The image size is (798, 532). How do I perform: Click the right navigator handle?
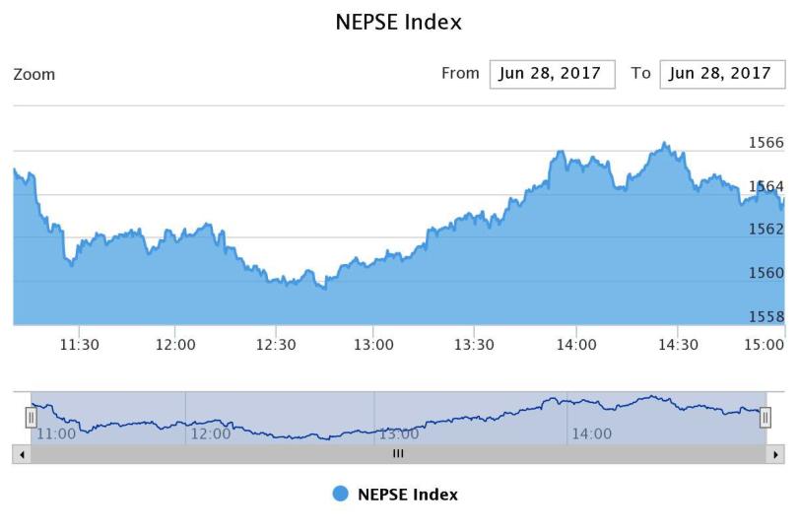[765, 418]
